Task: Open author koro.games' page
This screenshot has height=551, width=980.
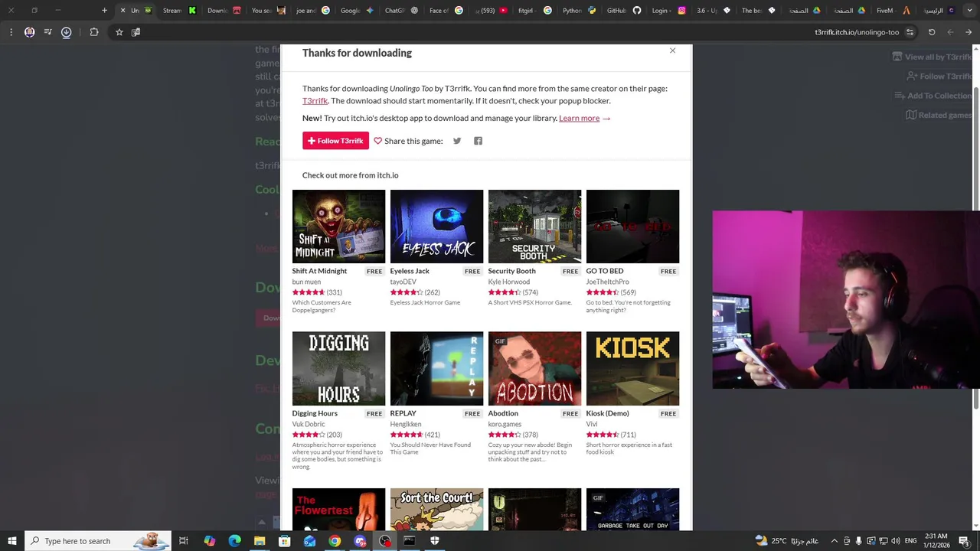Action: (505, 424)
